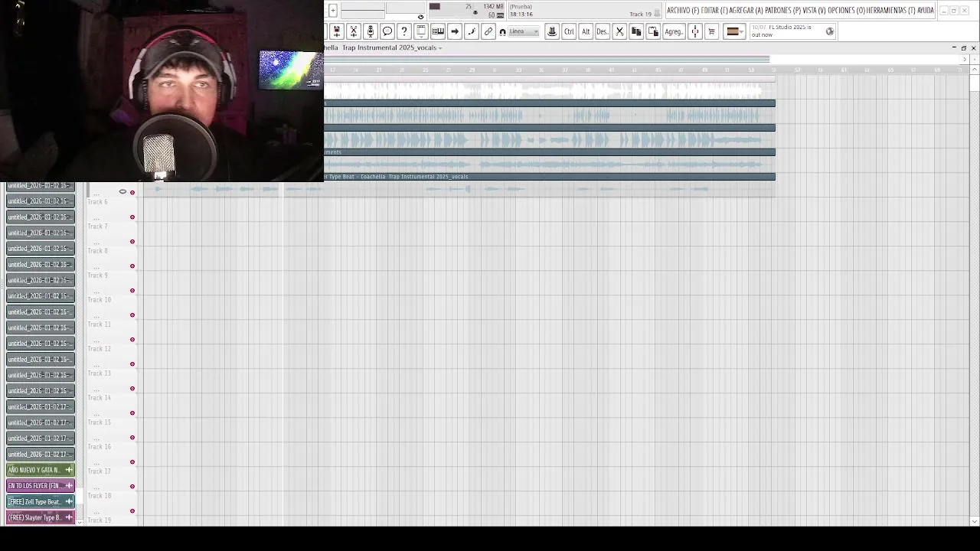Open the piano roll keyboard icon
Viewport: 980px width, 551px height.
(x=437, y=31)
